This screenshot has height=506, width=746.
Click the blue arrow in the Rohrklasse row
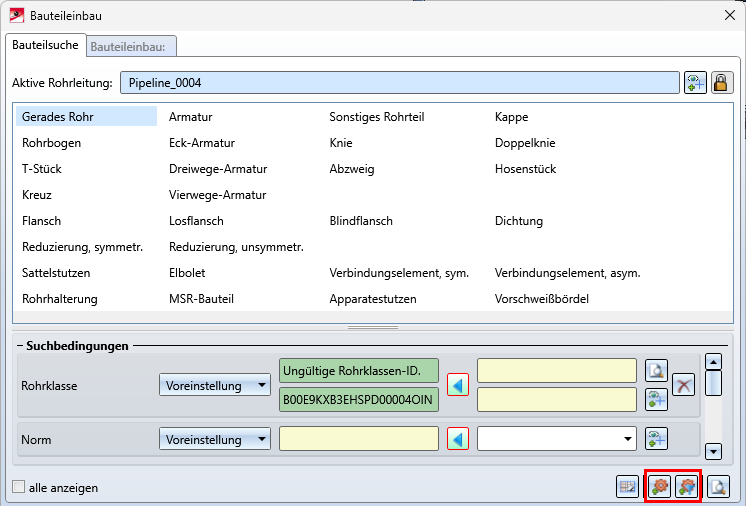458,385
